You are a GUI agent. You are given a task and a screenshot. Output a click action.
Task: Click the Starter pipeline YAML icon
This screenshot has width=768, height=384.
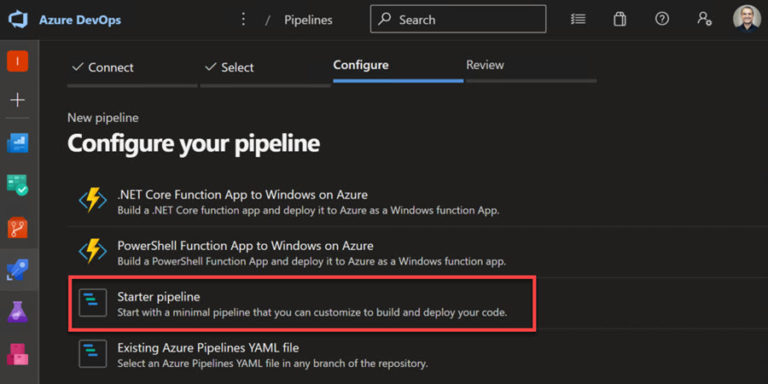93,303
